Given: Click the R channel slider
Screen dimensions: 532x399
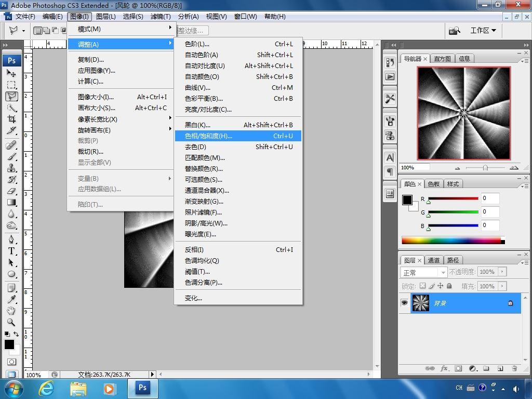Looking at the screenshot, I should click(453, 198).
